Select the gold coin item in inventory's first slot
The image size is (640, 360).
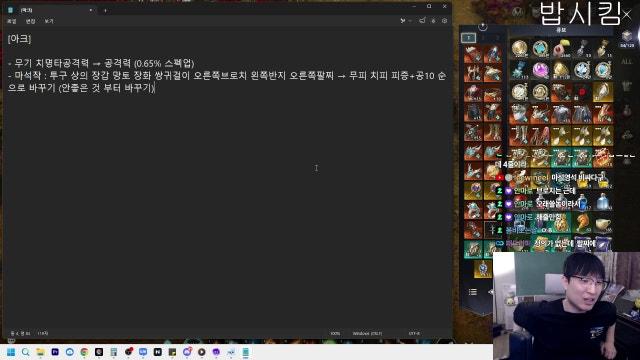[x=519, y=49]
